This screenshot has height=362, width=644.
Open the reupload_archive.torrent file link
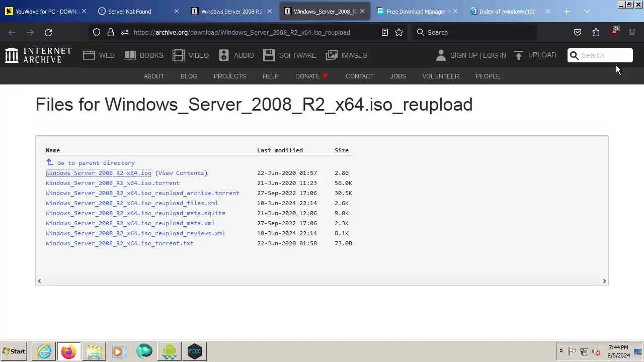(142, 193)
